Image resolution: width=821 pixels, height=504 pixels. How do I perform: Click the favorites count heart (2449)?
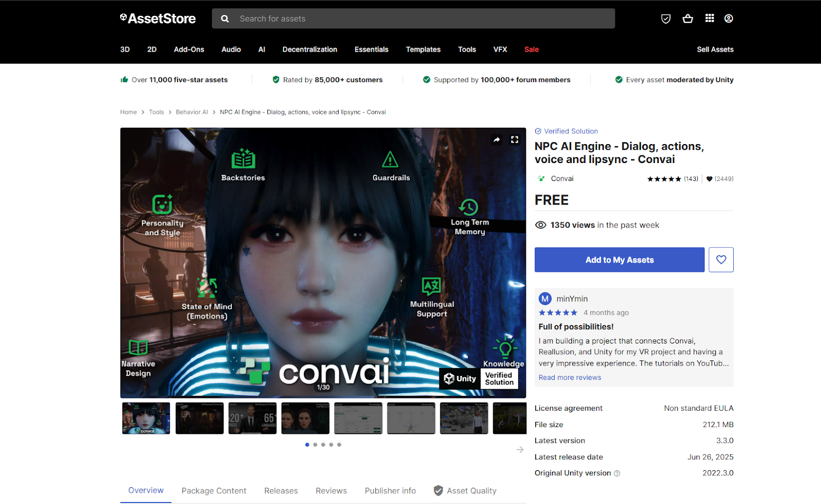[709, 179]
